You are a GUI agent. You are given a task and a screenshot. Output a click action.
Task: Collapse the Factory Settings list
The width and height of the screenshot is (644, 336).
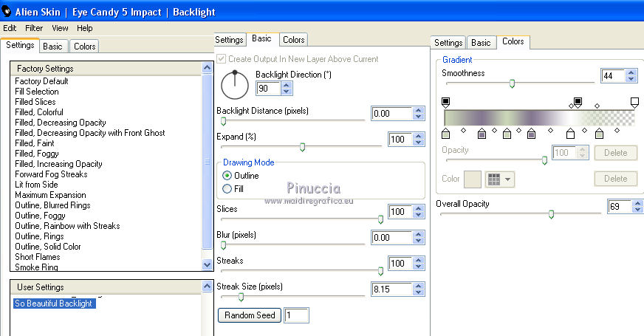click(207, 68)
